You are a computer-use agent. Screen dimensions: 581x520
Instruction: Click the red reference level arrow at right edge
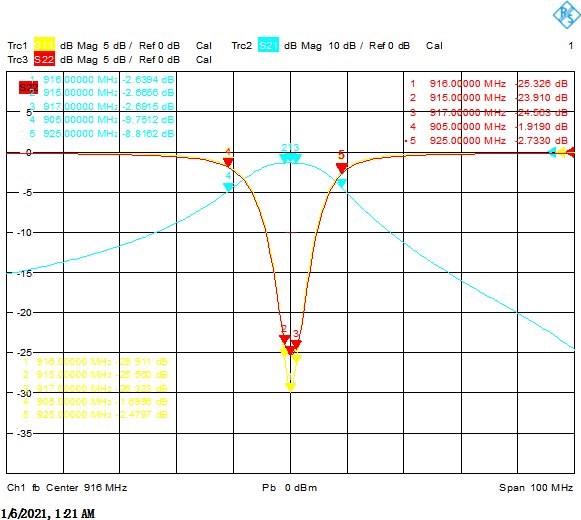(571, 152)
